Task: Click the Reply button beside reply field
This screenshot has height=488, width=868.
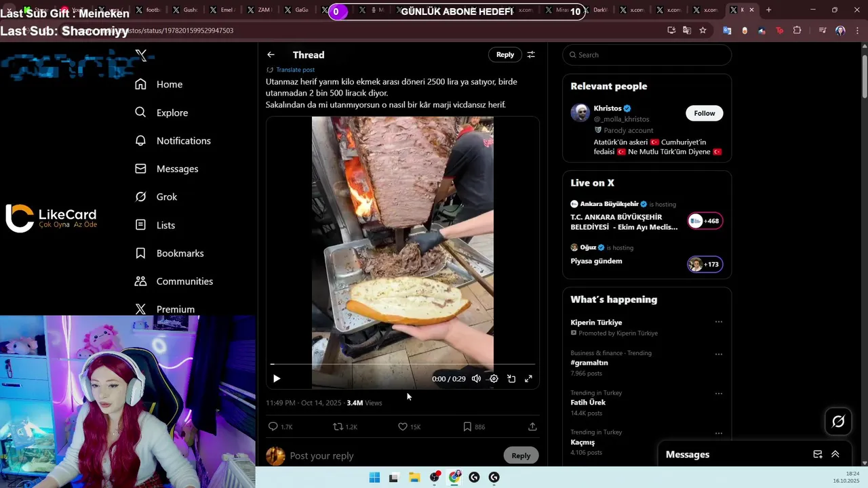Action: 521,455
